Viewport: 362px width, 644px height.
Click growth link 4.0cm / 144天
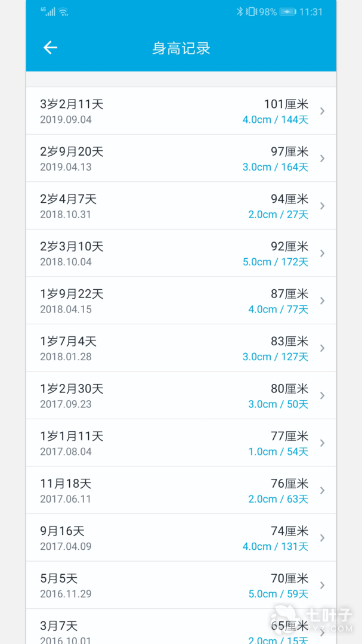point(275,120)
